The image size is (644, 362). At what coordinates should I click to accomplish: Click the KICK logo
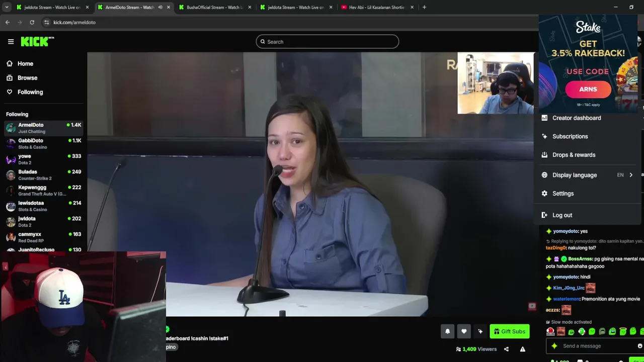pos(37,42)
